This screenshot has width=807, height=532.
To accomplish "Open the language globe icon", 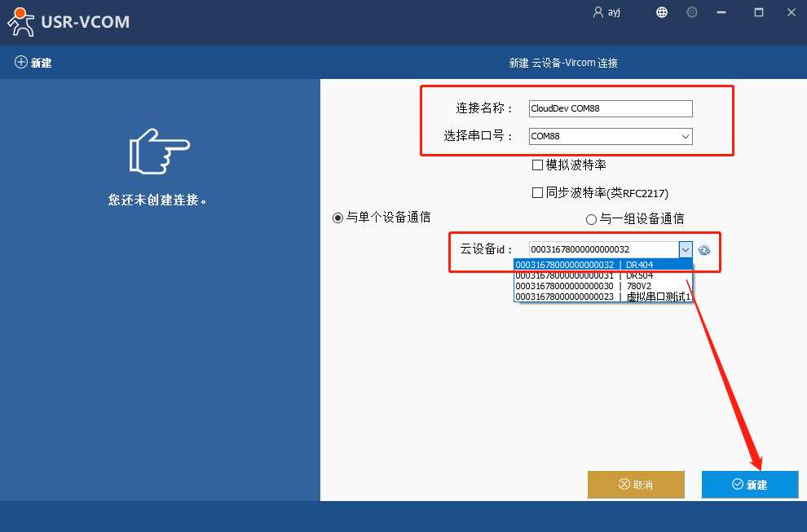I will tap(662, 12).
